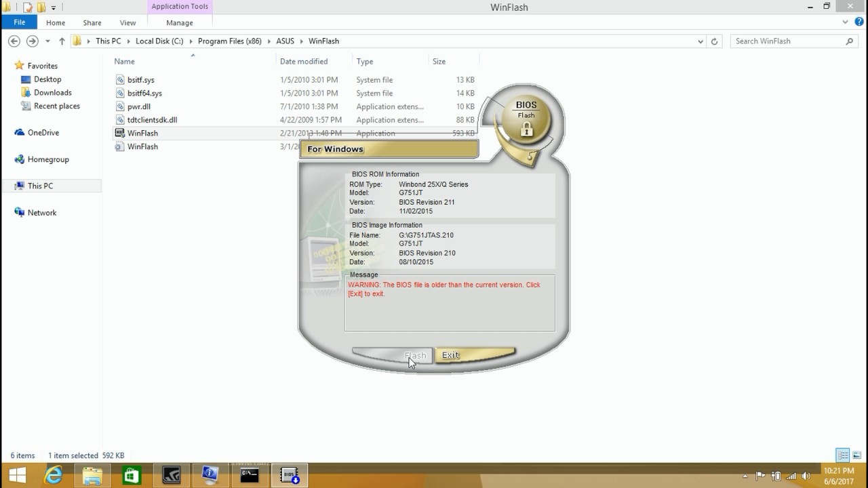This screenshot has width=868, height=488.
Task: Launch Internet Explorer from the taskbar
Action: coord(54,476)
